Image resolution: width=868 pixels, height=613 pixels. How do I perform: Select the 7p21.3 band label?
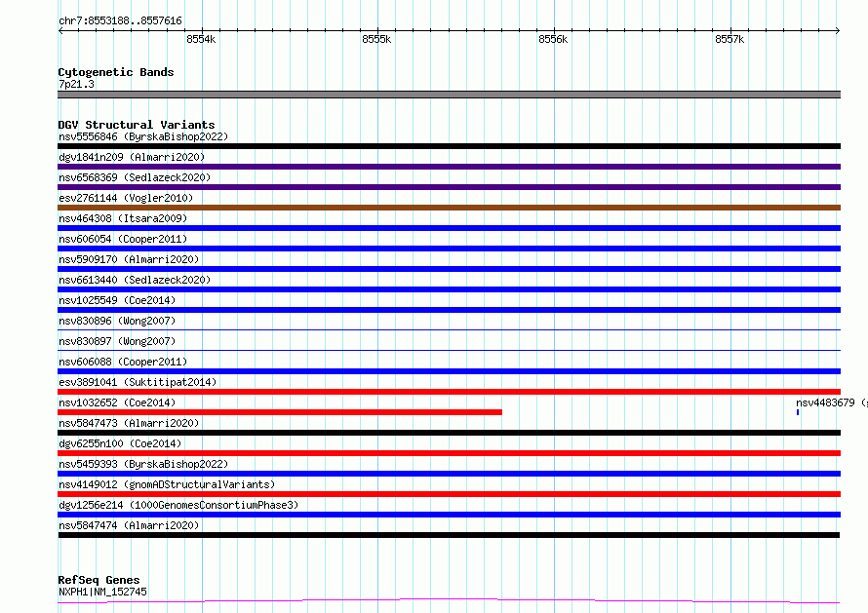76,84
